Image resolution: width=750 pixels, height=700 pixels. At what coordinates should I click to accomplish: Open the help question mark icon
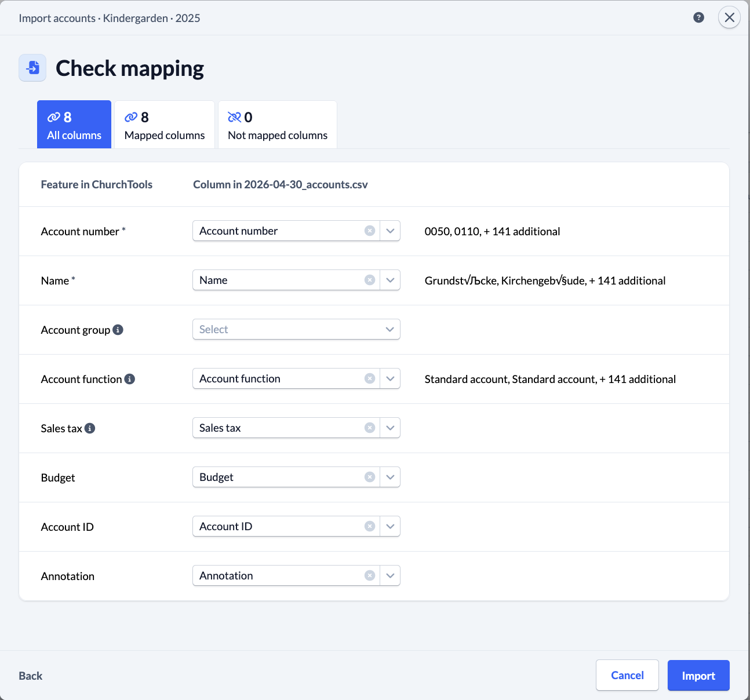click(698, 17)
